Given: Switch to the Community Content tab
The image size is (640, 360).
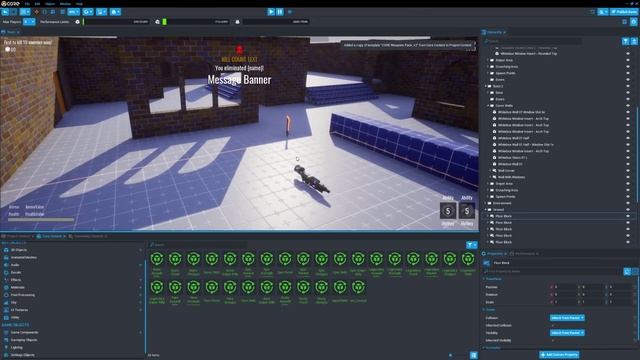Looking at the screenshot, I should pyautogui.click(x=88, y=236).
